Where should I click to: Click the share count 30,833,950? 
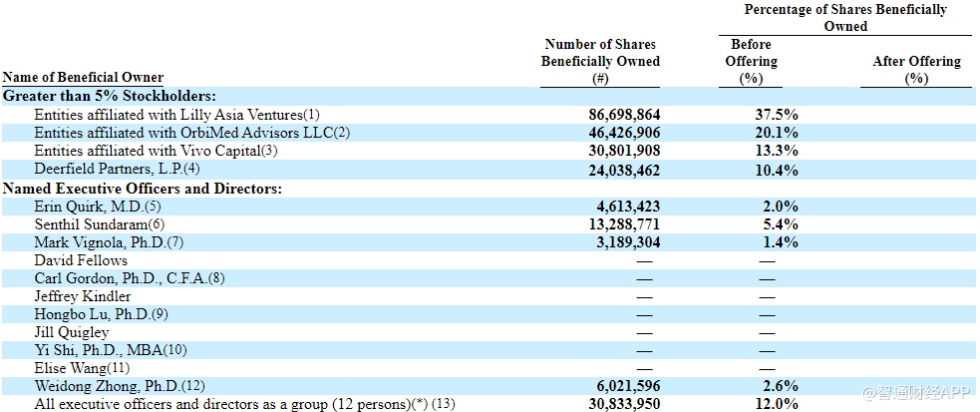click(x=624, y=404)
